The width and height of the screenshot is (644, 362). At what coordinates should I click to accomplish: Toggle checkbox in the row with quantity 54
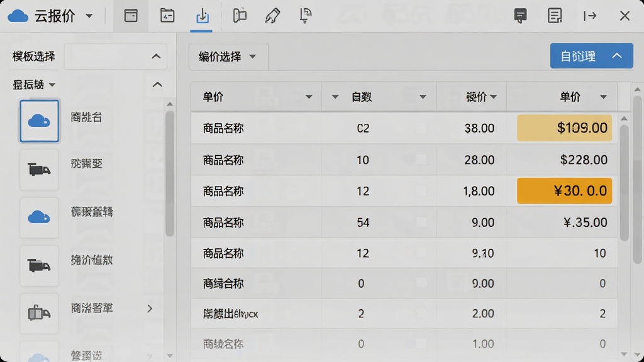[421, 222]
